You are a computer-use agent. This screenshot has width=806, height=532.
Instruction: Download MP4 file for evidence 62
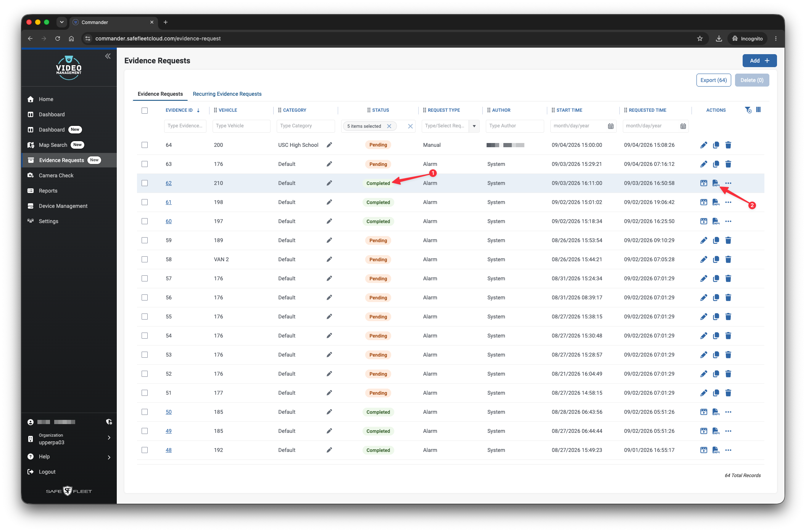(x=716, y=183)
